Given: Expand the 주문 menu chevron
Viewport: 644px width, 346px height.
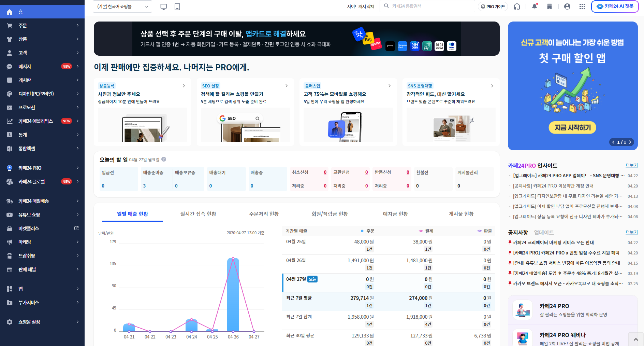Looking at the screenshot, I should (78, 26).
